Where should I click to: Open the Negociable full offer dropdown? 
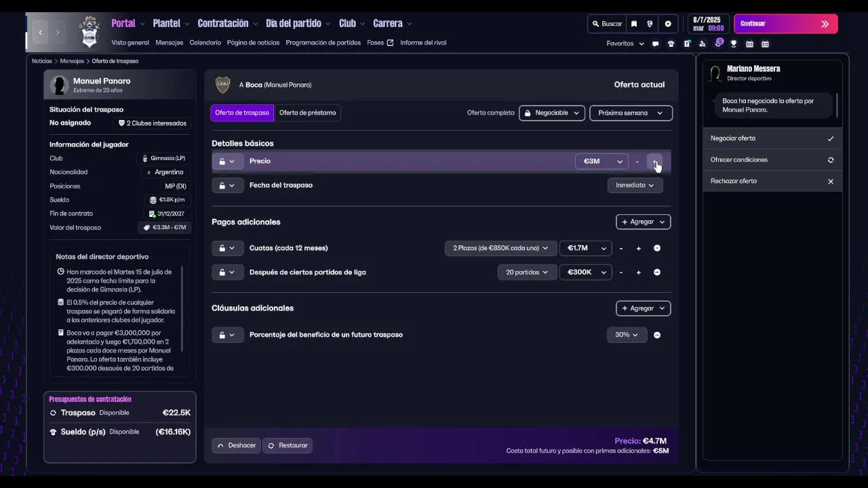pyautogui.click(x=552, y=113)
